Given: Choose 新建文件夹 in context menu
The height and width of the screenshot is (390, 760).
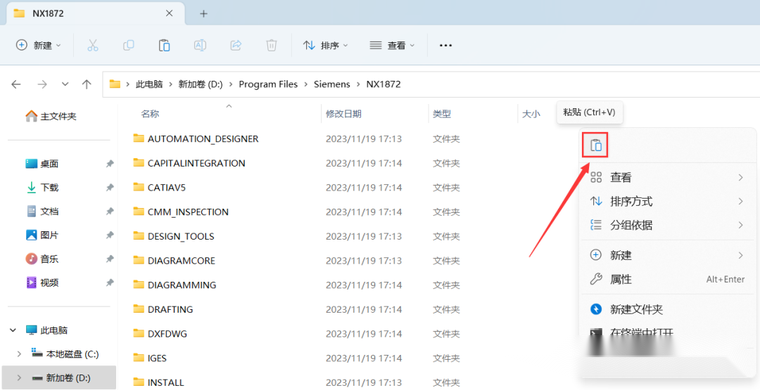Looking at the screenshot, I should 668,309.
